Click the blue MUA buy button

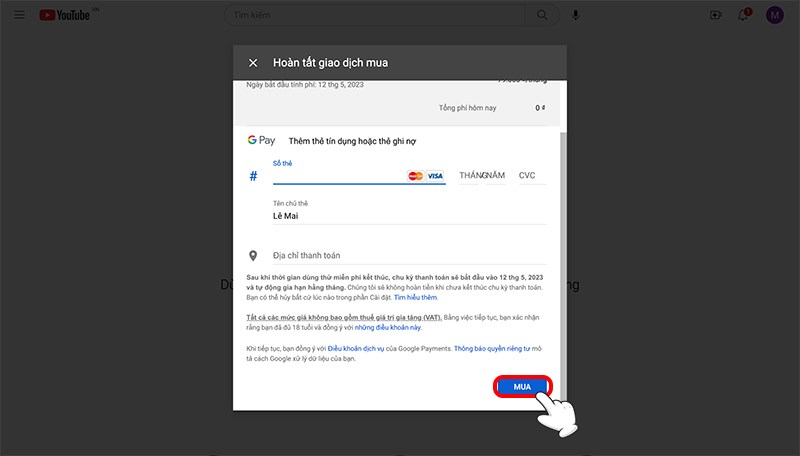tap(522, 387)
